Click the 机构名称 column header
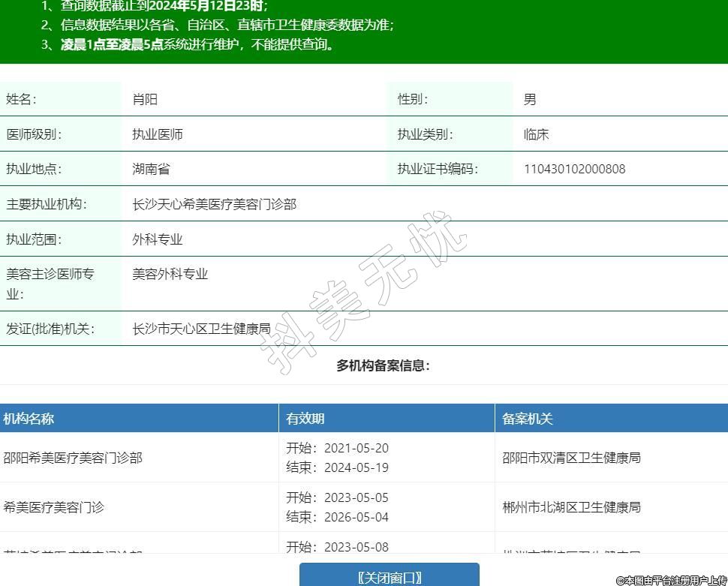 pos(29,419)
